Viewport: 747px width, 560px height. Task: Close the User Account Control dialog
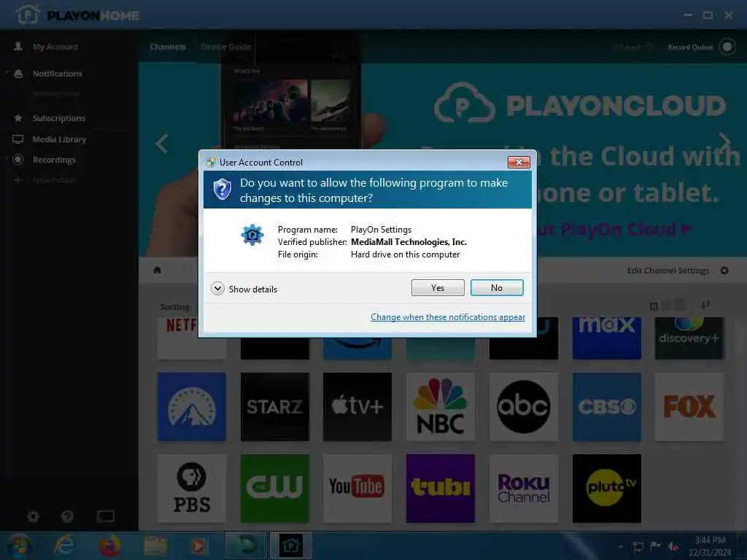[519, 162]
